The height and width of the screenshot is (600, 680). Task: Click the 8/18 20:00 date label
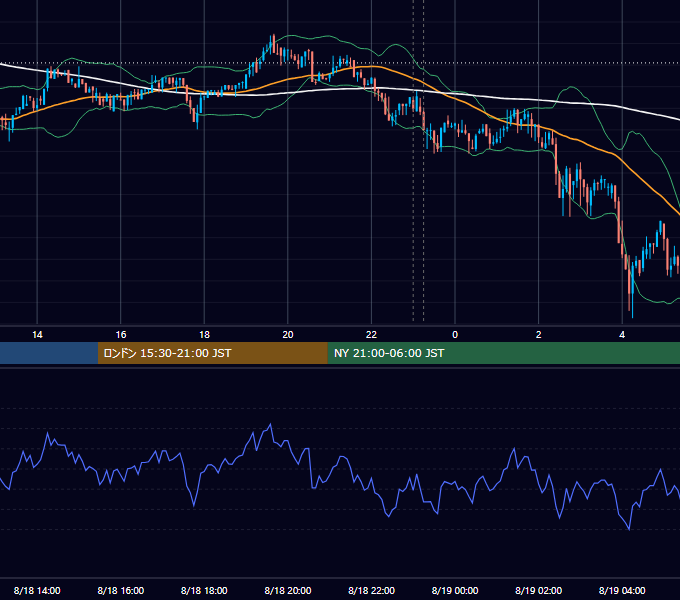288,590
